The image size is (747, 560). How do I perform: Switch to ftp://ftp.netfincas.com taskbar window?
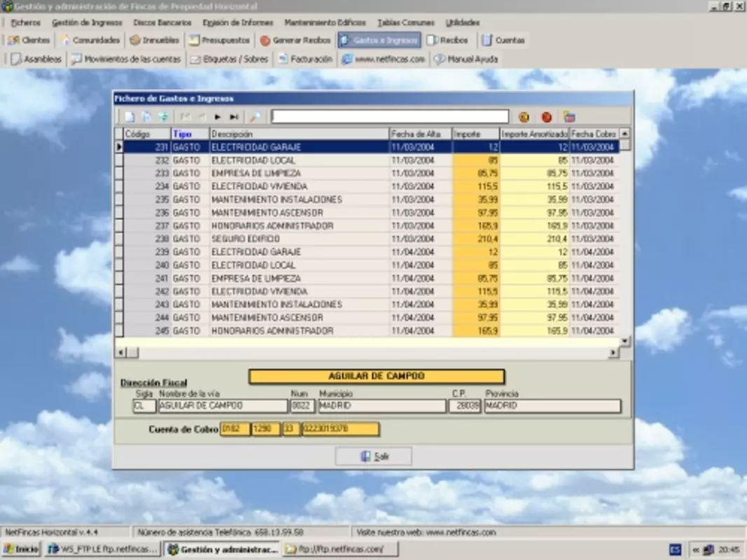click(x=340, y=549)
